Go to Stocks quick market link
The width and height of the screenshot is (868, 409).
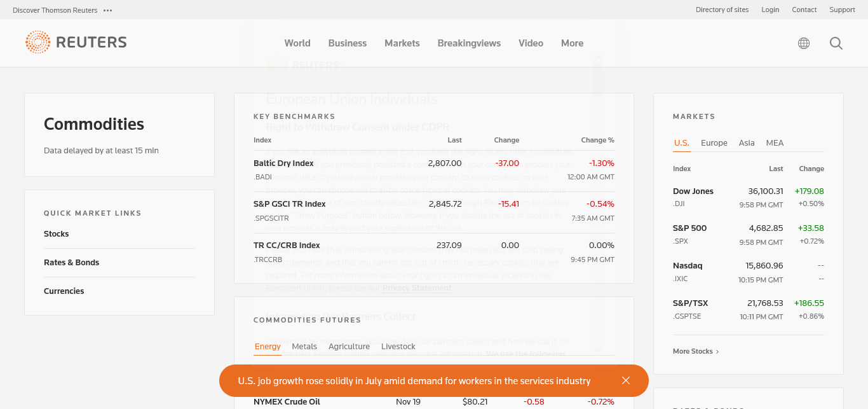point(57,234)
